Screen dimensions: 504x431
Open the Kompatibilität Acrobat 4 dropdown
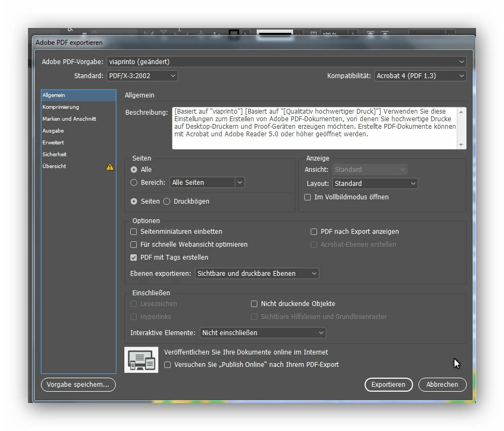[x=420, y=76]
